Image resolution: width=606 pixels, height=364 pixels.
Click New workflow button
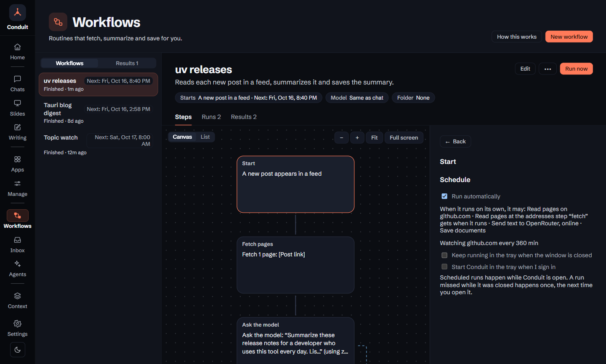tap(569, 37)
